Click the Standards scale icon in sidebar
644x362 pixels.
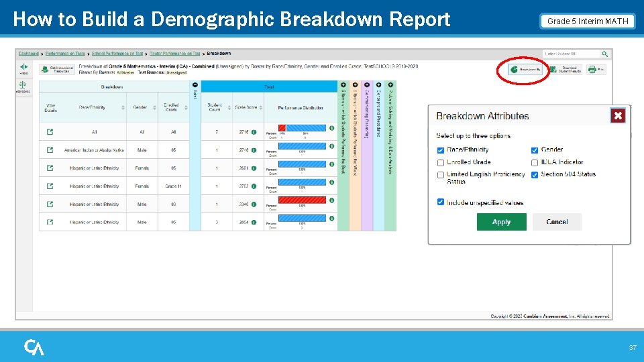23,86
